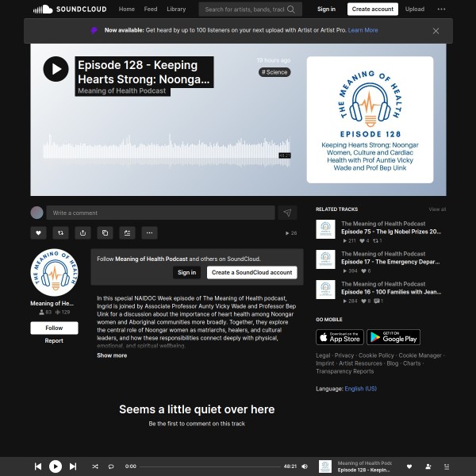
Task: Click the Write a comment field
Action: coord(161,213)
